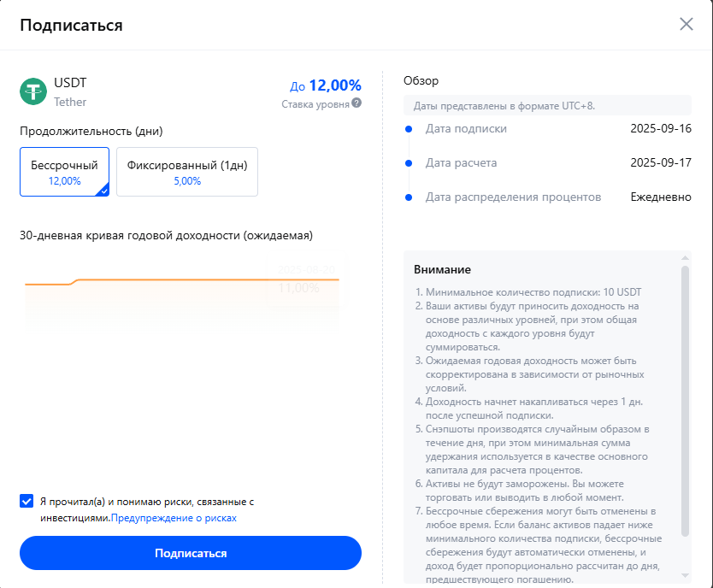Click the Продолжительность (дни) label
Screen dimensions: 713x588
91,132
